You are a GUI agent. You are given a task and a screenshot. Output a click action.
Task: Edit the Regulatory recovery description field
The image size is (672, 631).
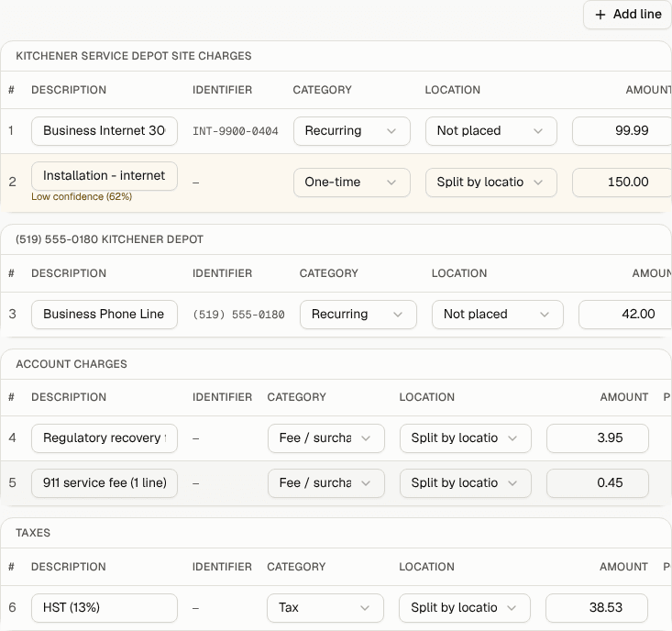105,438
